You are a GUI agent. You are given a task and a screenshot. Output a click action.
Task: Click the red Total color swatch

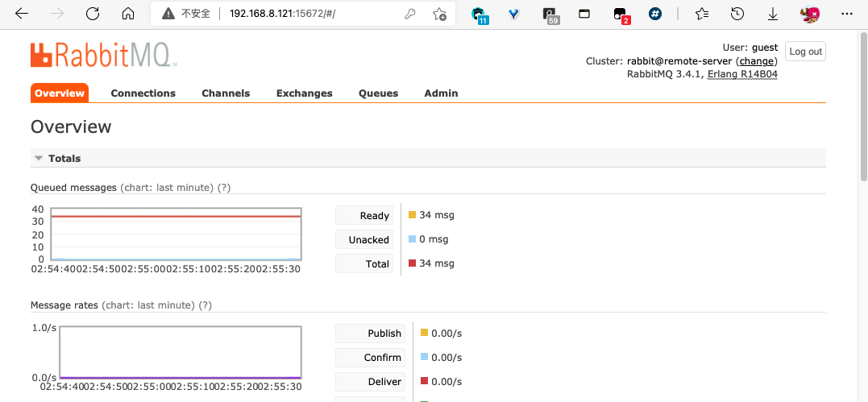tap(412, 263)
